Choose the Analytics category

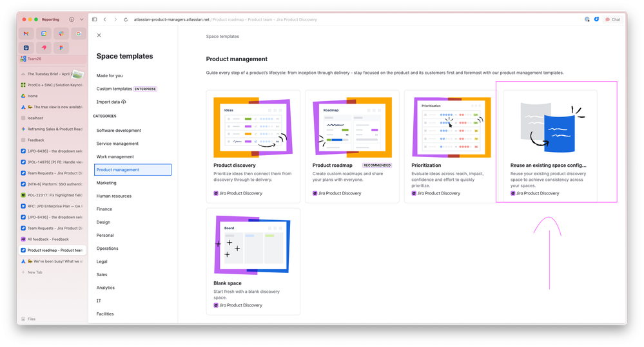(x=106, y=288)
